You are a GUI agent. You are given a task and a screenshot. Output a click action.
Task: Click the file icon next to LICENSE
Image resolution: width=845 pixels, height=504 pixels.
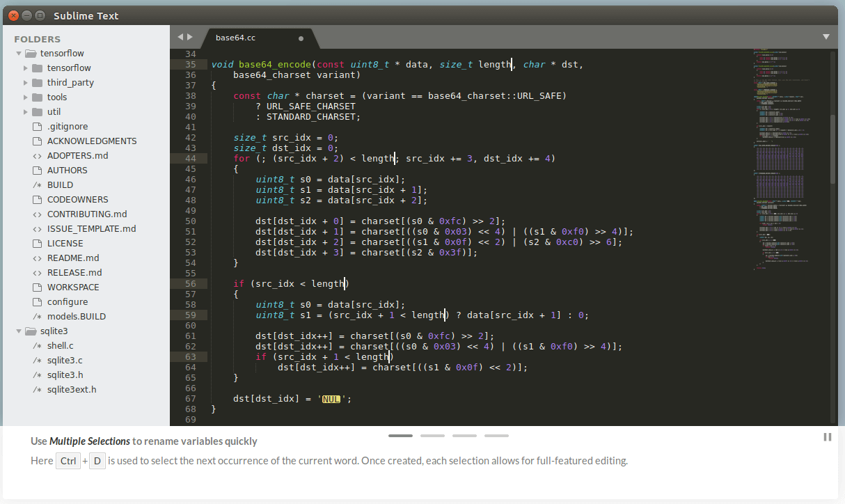pyautogui.click(x=36, y=243)
